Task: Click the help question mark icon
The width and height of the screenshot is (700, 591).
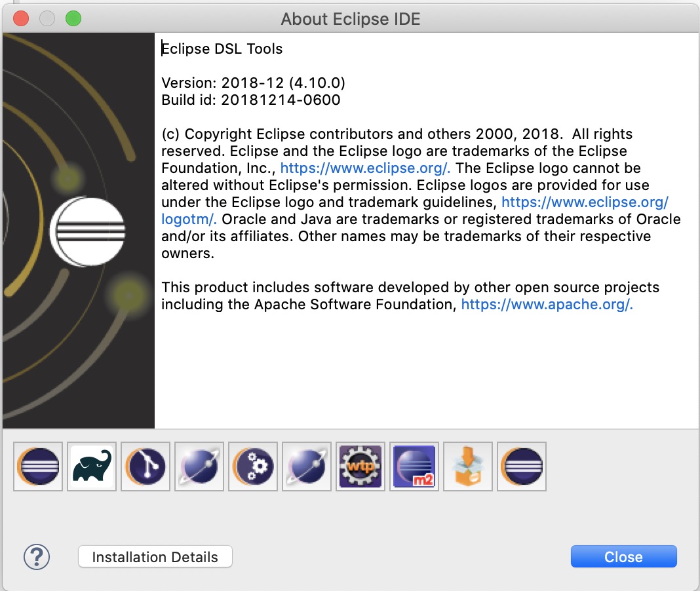Action: (x=37, y=557)
